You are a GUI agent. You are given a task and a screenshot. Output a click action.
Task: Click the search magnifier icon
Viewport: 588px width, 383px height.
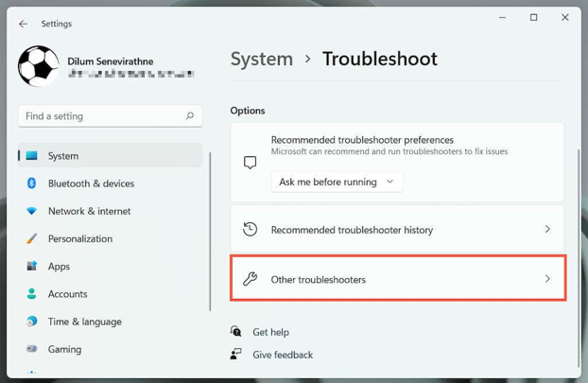coord(190,116)
